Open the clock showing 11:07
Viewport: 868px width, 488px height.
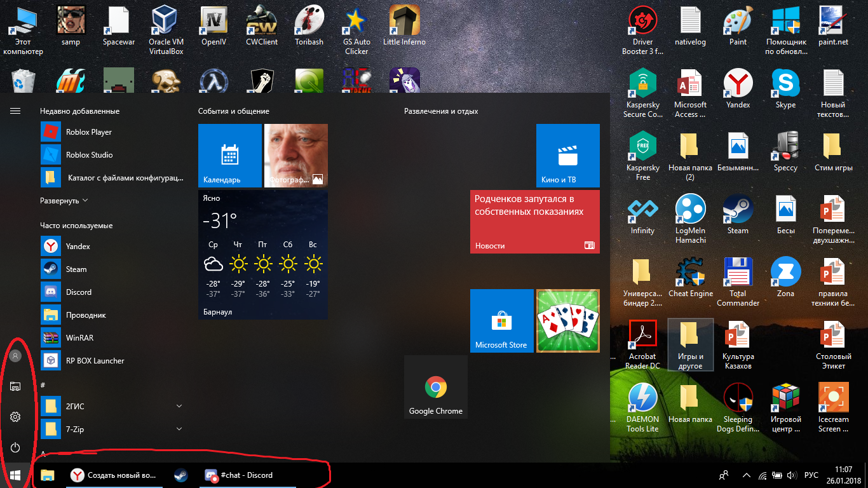(x=844, y=475)
